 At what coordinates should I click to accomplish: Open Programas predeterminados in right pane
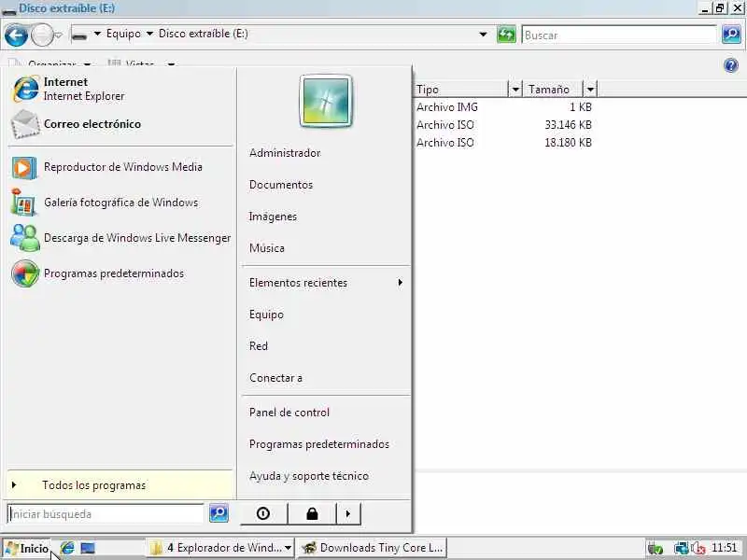[x=319, y=444]
